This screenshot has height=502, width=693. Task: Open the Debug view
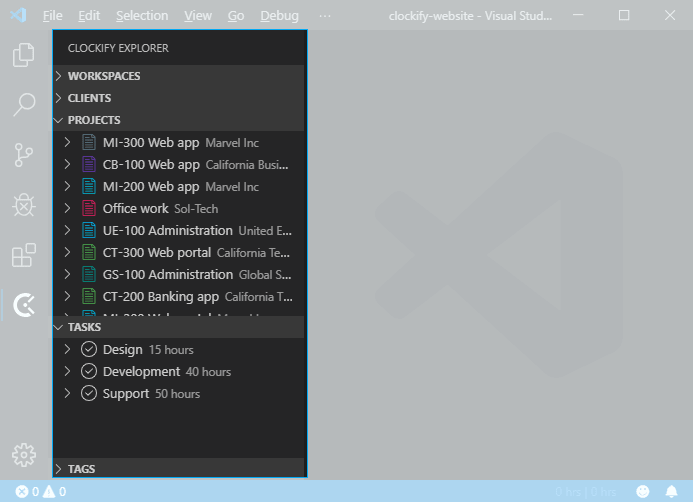tap(24, 205)
